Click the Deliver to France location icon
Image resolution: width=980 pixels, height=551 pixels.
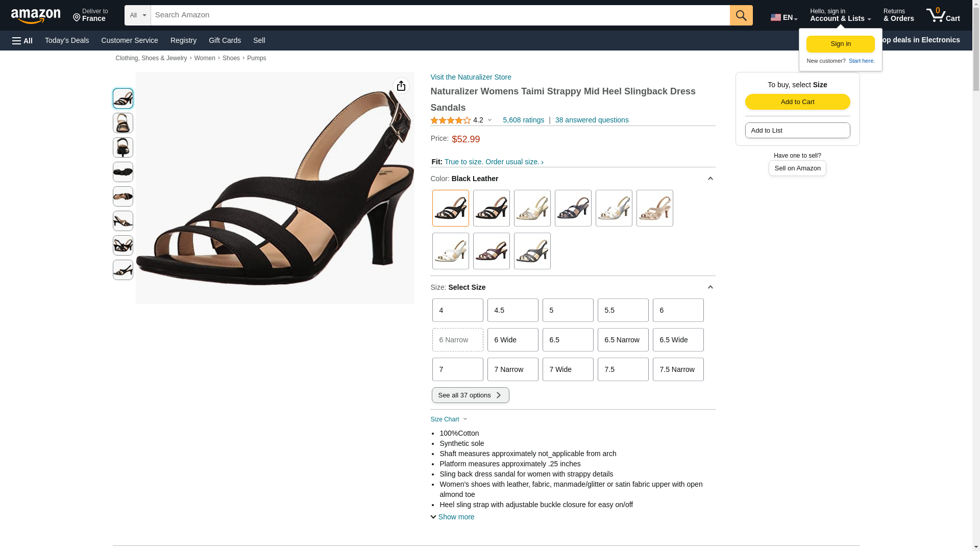(x=77, y=18)
